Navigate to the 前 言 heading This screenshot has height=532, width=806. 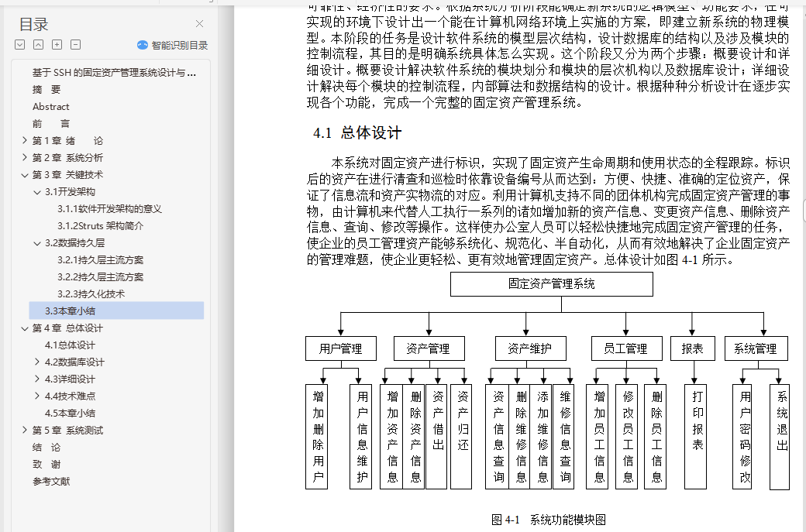pyautogui.click(x=50, y=123)
